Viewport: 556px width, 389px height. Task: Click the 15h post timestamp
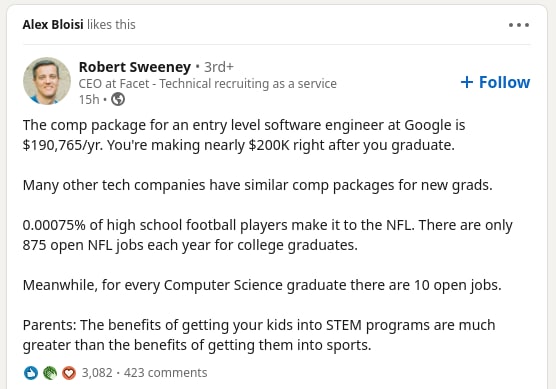pyautogui.click(x=89, y=100)
